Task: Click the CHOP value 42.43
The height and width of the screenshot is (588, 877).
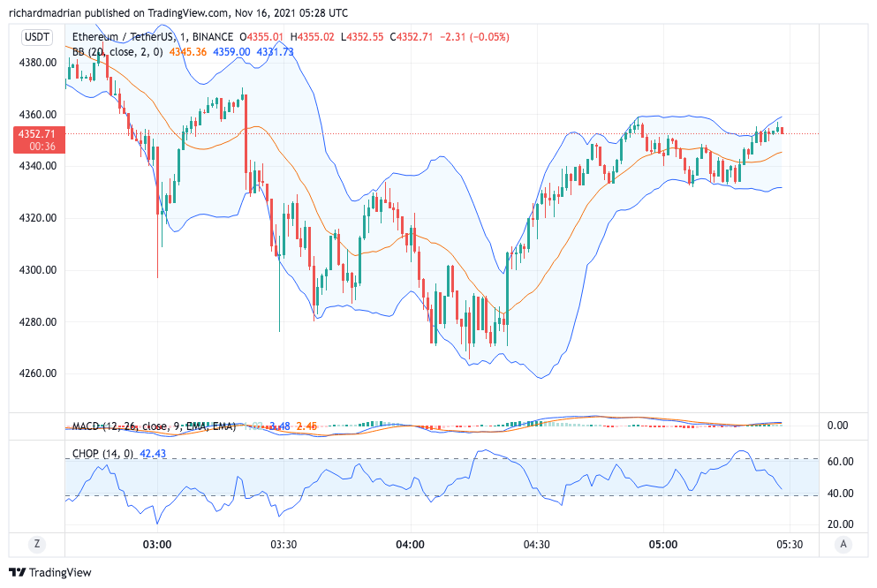Action: point(153,454)
